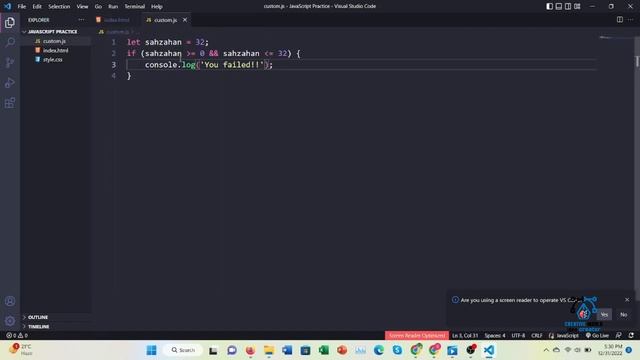Open the taskbar clock and date
This screenshot has height=360, width=640.
(610, 350)
